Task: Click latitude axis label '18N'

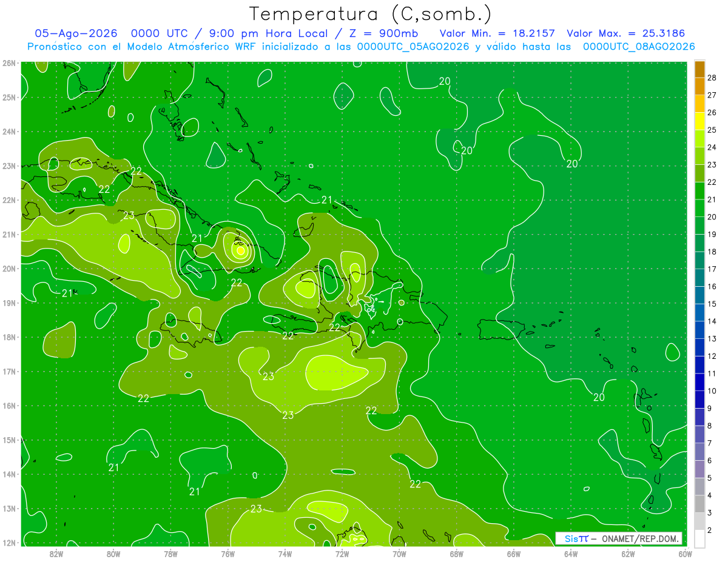Action: click(x=9, y=337)
